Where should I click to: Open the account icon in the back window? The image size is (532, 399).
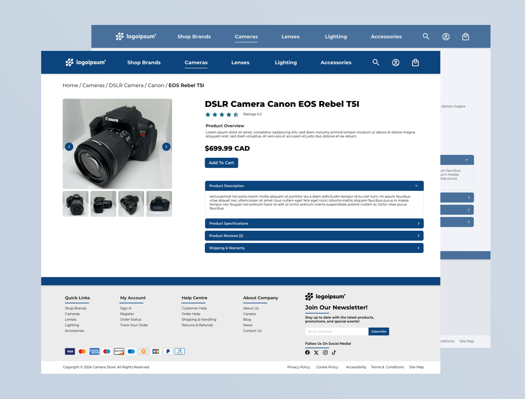pos(446,37)
